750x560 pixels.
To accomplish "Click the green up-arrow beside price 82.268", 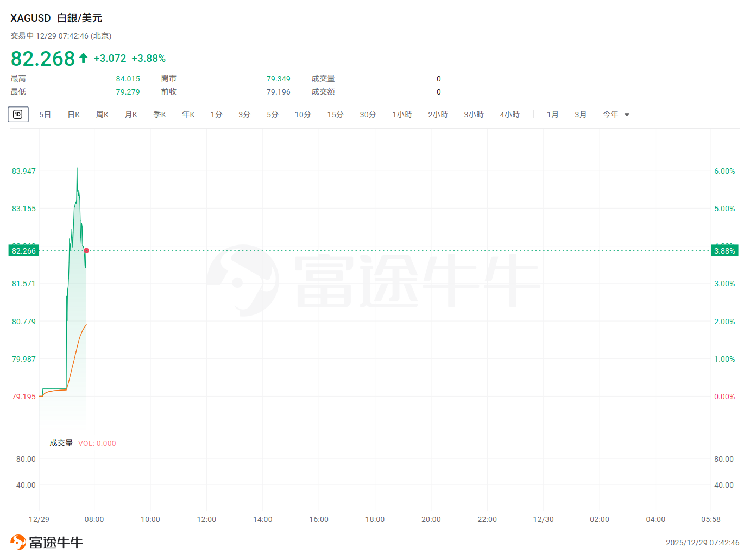I will pyautogui.click(x=83, y=58).
